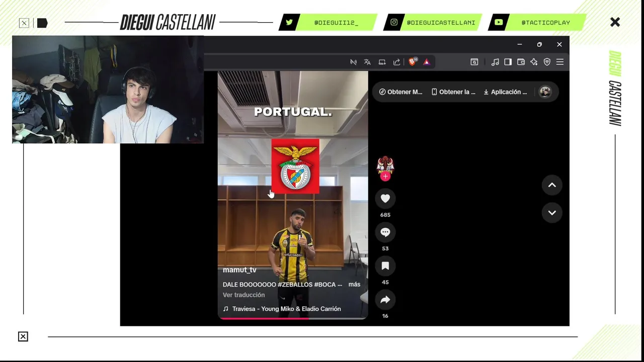Click the Obtener la ... button
The image size is (644, 362).
[453, 92]
